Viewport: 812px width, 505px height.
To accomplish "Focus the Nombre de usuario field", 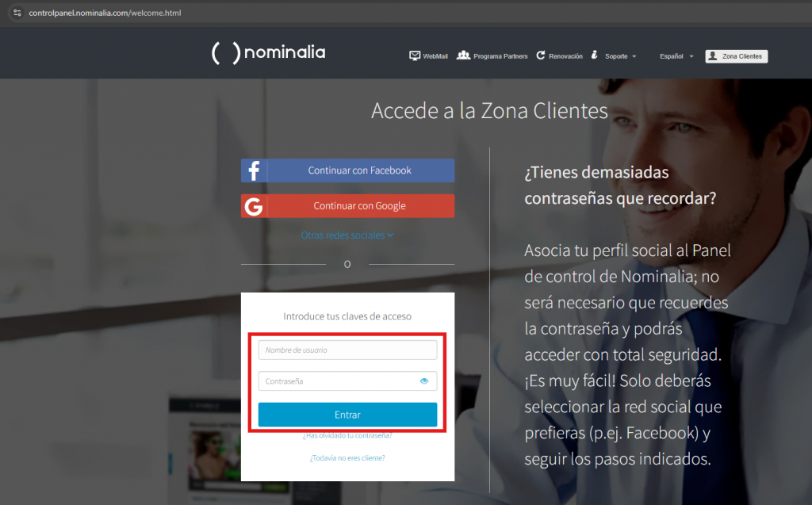I will pos(347,350).
